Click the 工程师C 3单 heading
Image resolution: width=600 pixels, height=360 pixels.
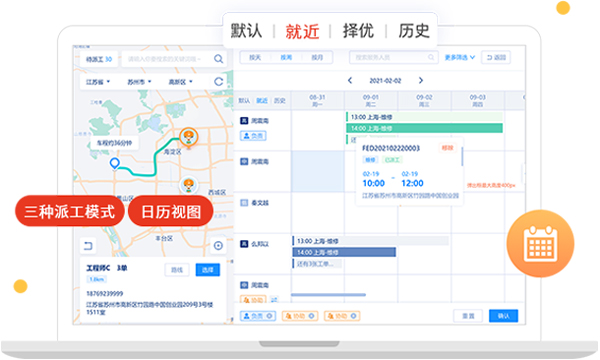[x=107, y=268]
